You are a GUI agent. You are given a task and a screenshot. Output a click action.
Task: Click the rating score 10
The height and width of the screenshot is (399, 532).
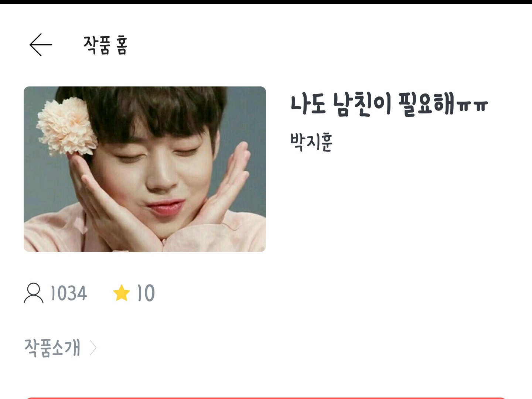click(146, 293)
